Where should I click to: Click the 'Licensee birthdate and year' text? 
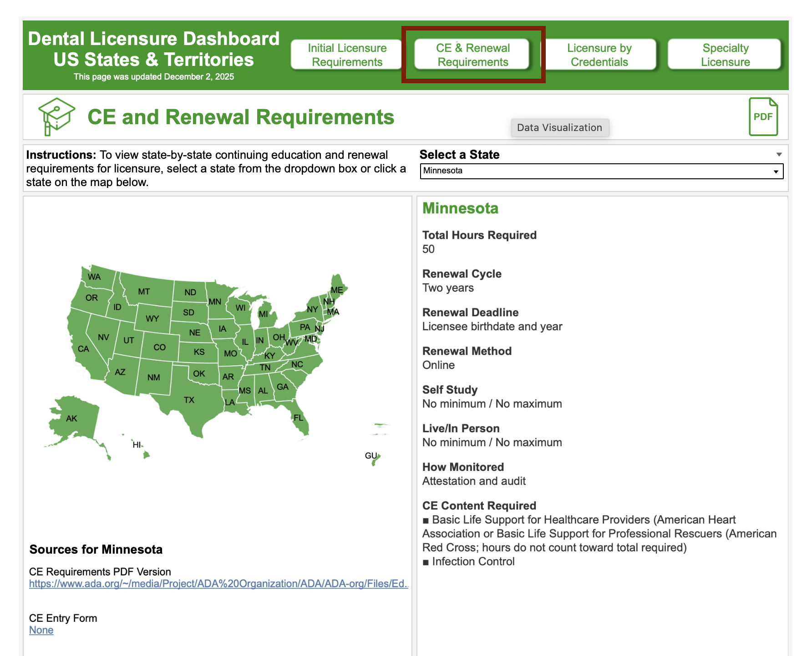[x=492, y=326]
